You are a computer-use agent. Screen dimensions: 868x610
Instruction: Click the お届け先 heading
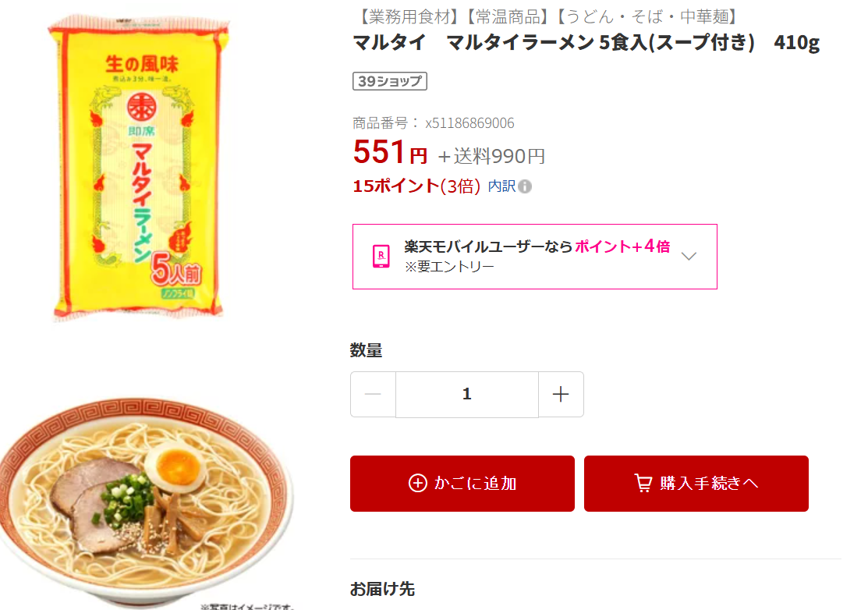pyautogui.click(x=382, y=589)
